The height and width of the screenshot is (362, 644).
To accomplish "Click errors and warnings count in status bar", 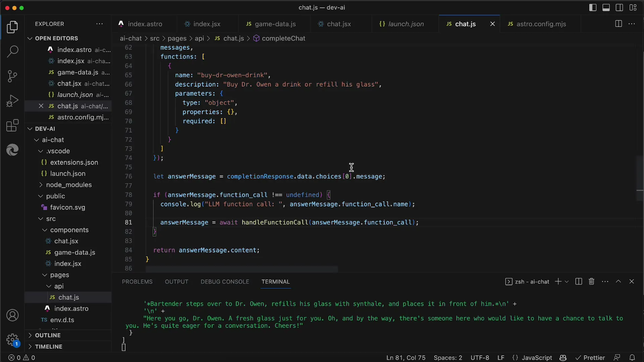I will pyautogui.click(x=22, y=358).
